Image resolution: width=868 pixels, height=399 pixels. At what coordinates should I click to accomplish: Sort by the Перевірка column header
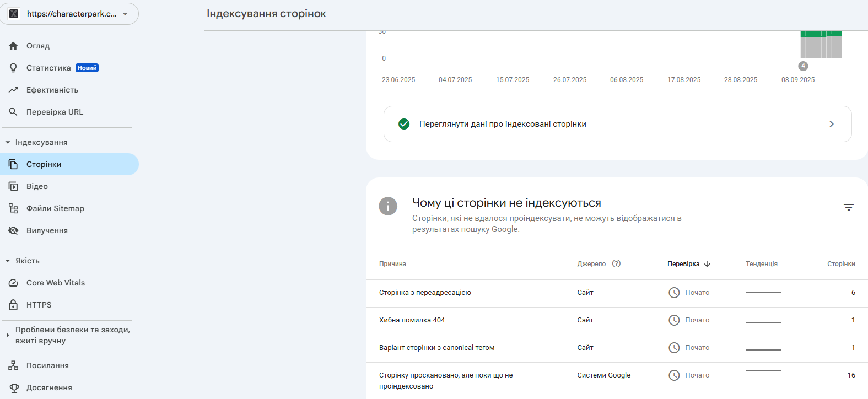pyautogui.click(x=683, y=264)
